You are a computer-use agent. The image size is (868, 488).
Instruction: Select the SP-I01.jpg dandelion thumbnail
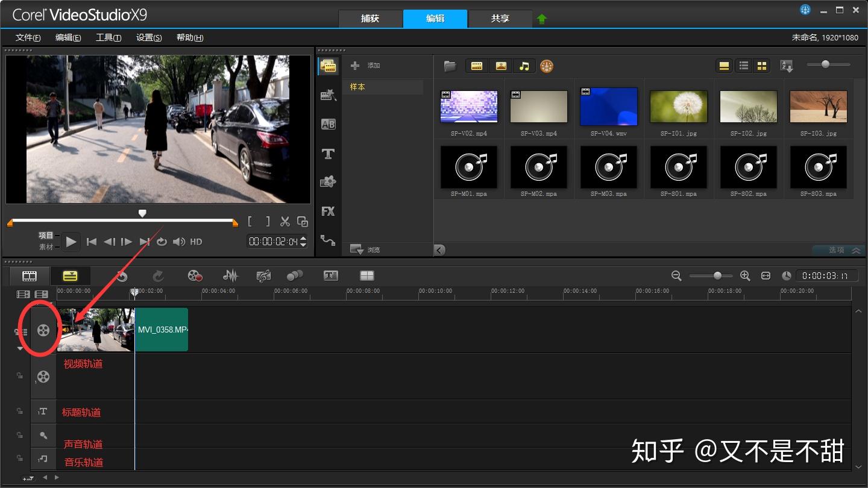click(x=678, y=107)
